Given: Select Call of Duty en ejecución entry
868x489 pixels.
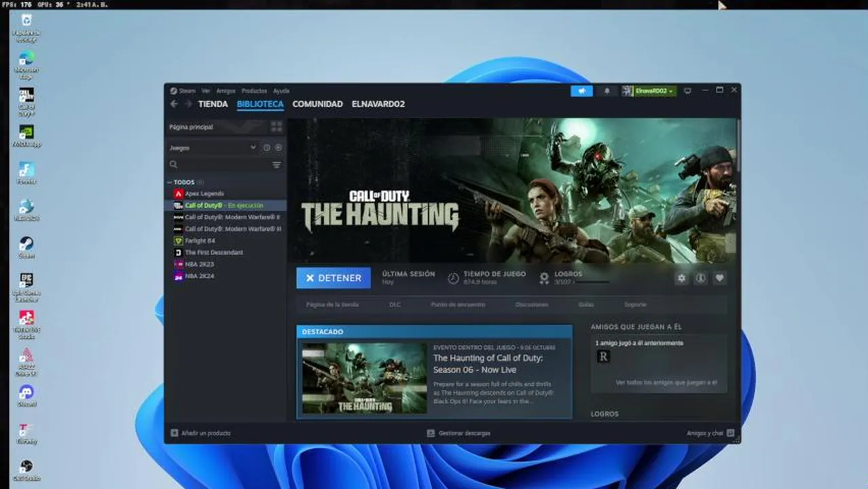Looking at the screenshot, I should pyautogui.click(x=225, y=205).
